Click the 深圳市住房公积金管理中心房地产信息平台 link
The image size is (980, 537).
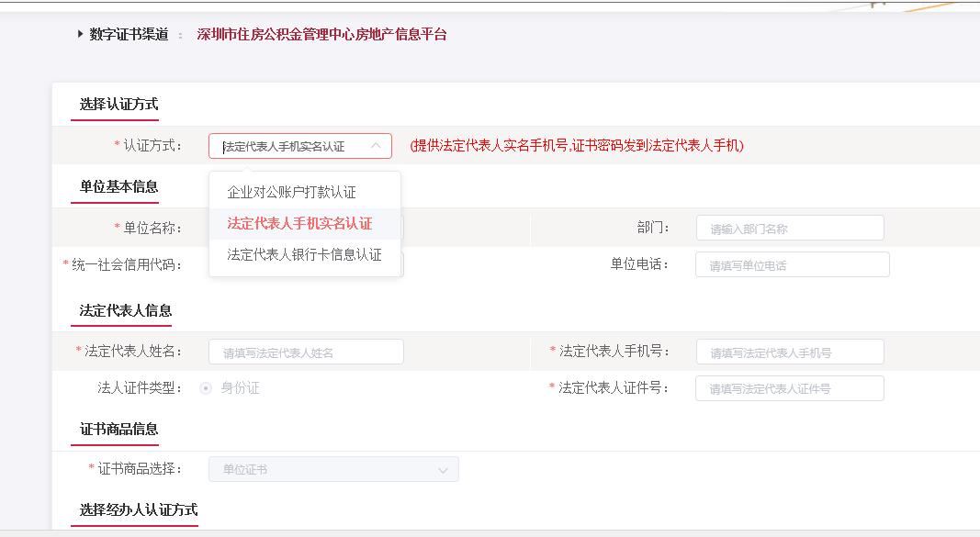(321, 35)
